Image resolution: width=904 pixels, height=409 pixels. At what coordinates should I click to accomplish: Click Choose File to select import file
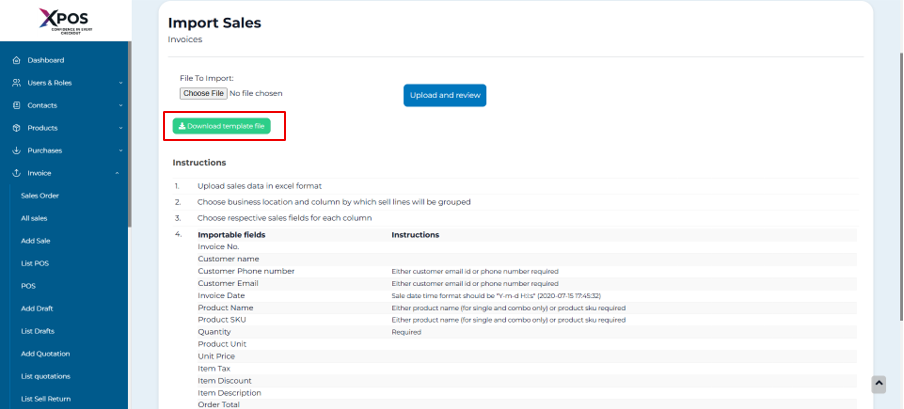(203, 93)
